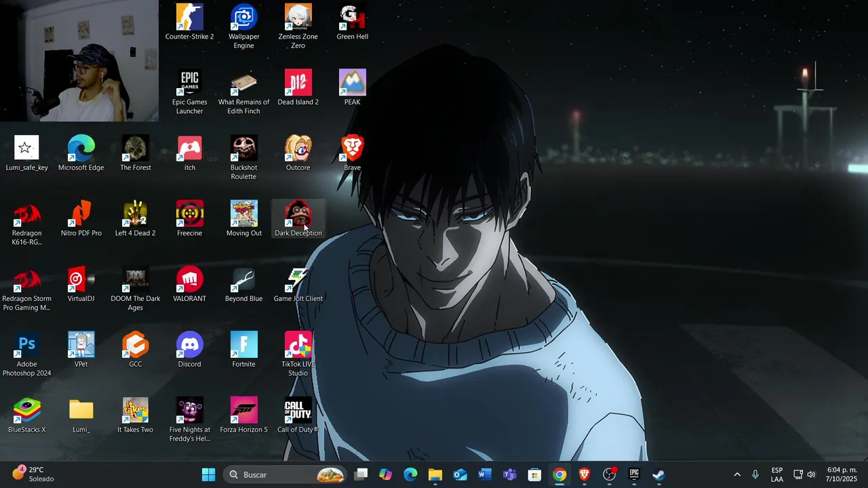The width and height of the screenshot is (868, 488).
Task: Switch to Google Chrome in the taskbar
Action: point(559,474)
